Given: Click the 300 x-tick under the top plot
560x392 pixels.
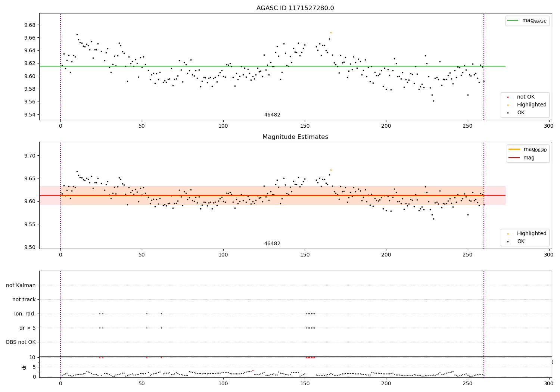Looking at the screenshot, I should tap(549, 126).
